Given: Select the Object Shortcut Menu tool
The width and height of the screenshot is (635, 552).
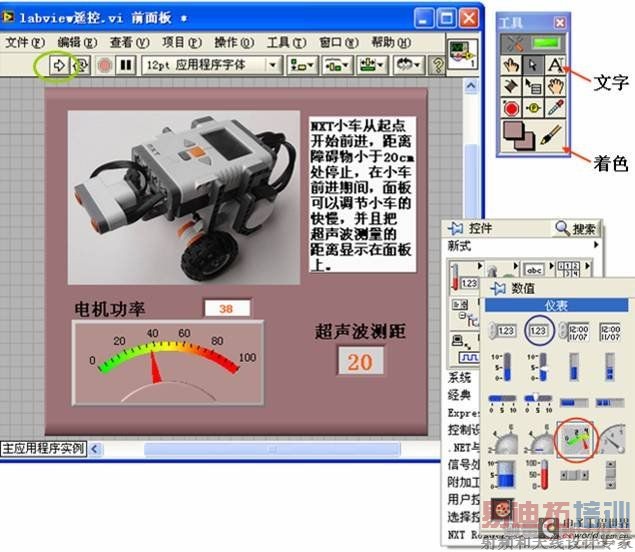Looking at the screenshot, I should [533, 86].
